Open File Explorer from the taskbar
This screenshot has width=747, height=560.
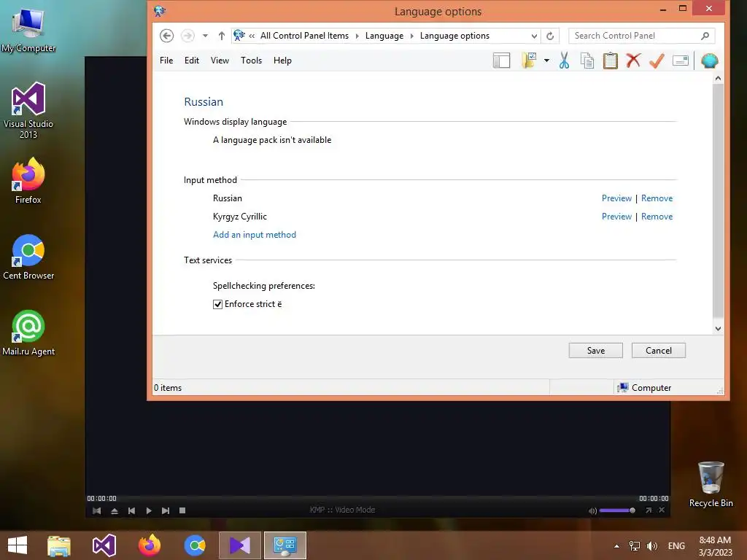(59, 545)
